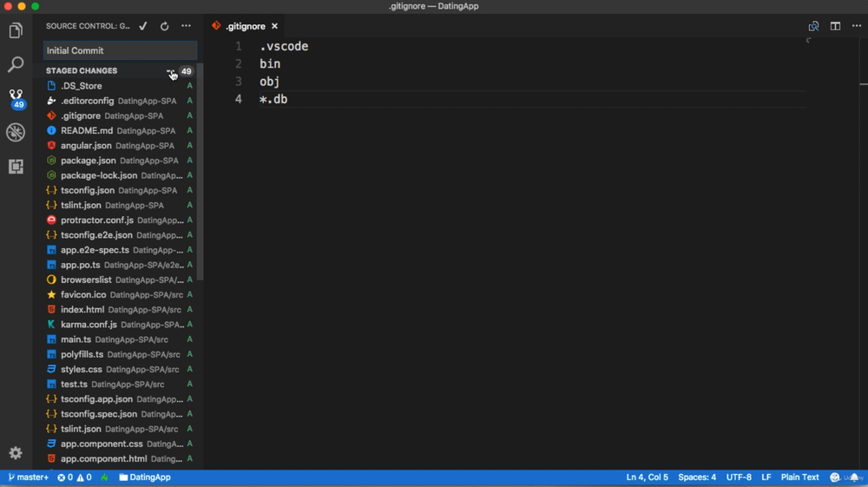The height and width of the screenshot is (487, 868).
Task: Place cursor on line 2 bin
Action: pyautogui.click(x=270, y=64)
